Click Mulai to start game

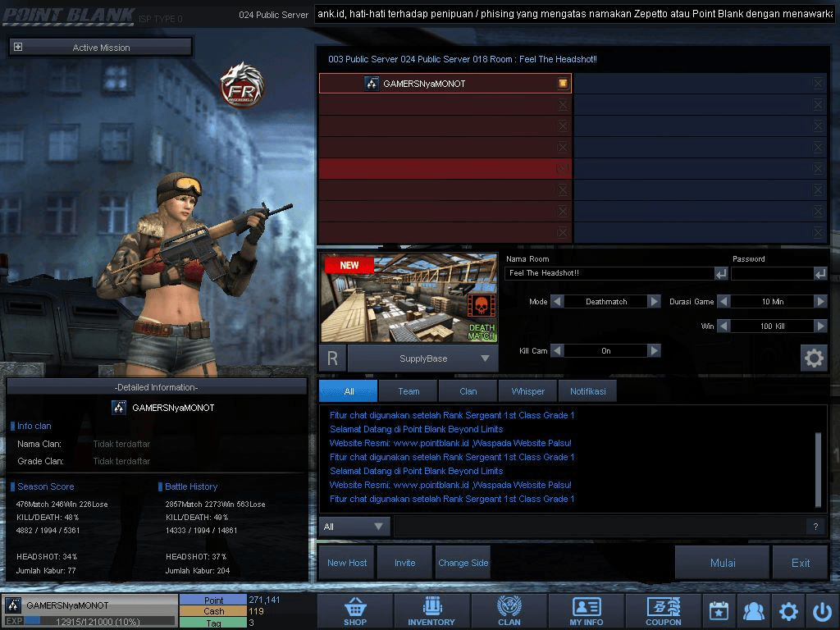click(x=723, y=563)
